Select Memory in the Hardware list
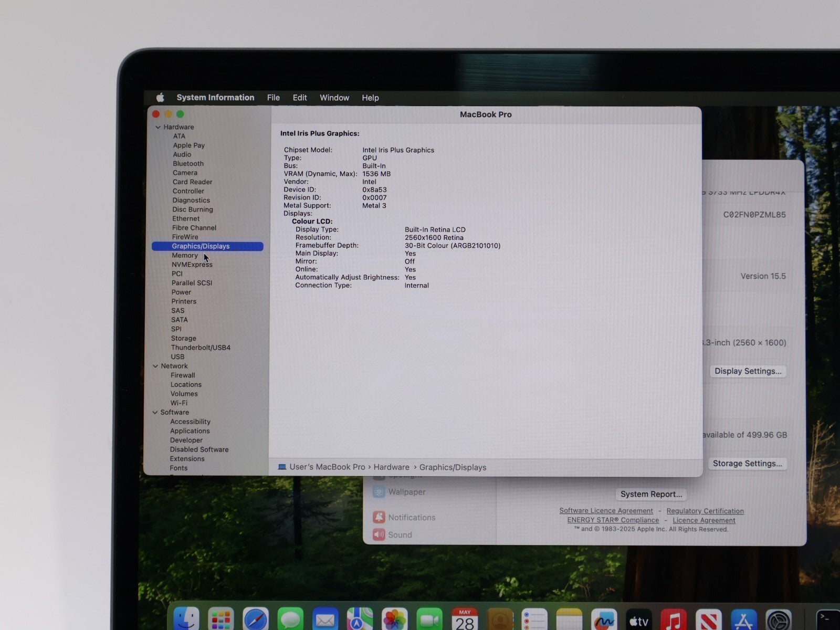840x630 pixels. point(185,255)
